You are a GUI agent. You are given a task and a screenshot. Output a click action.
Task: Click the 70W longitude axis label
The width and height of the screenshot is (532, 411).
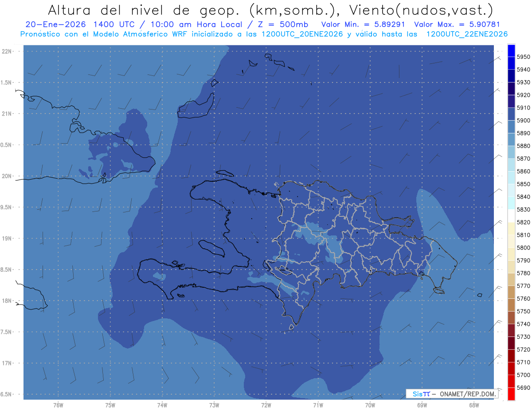[x=370, y=405]
